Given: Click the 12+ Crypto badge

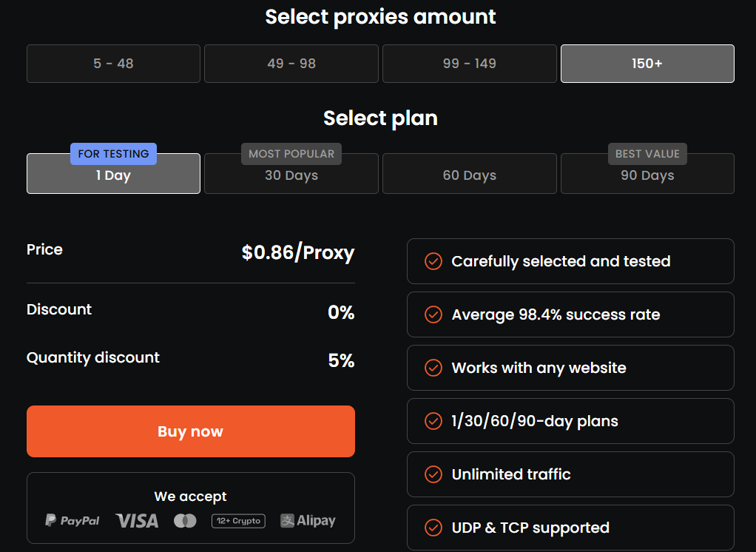Looking at the screenshot, I should pos(237,521).
